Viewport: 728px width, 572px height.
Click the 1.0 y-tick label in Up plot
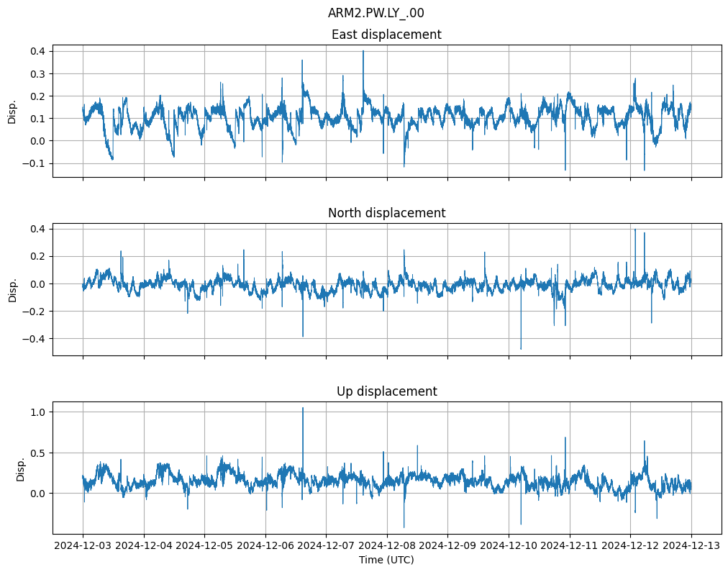38,412
